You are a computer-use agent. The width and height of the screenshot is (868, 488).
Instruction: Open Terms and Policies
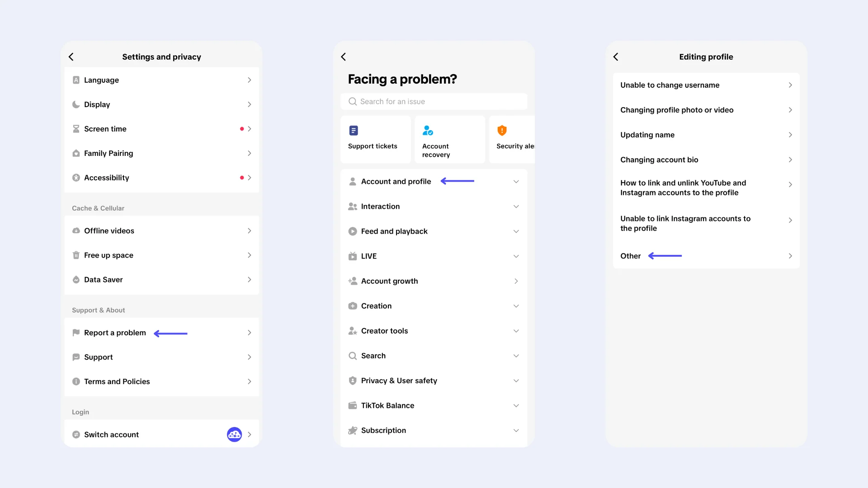point(162,382)
